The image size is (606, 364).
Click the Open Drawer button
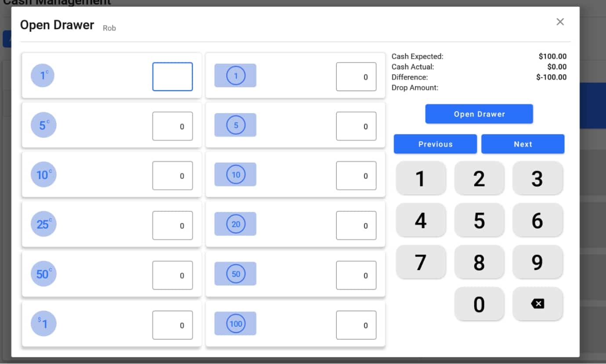pos(479,114)
